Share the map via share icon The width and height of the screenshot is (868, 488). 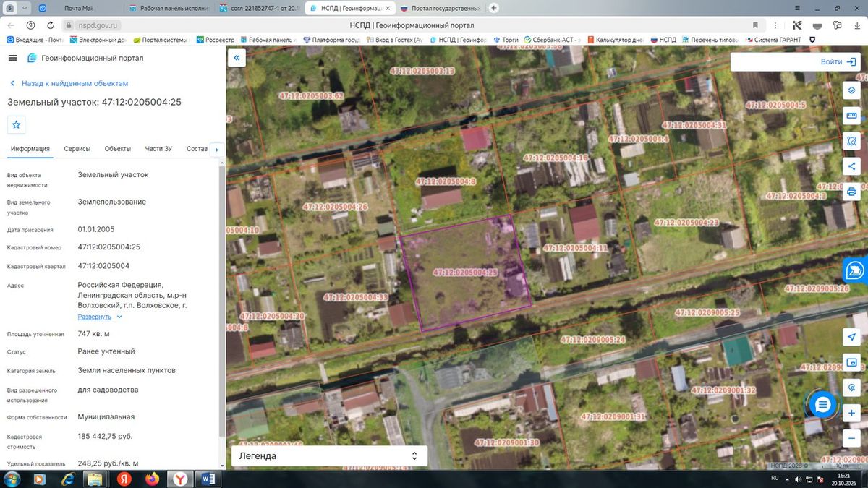pos(851,166)
